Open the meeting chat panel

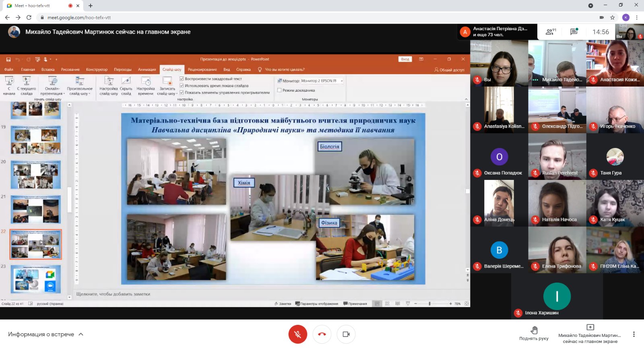[x=574, y=32]
